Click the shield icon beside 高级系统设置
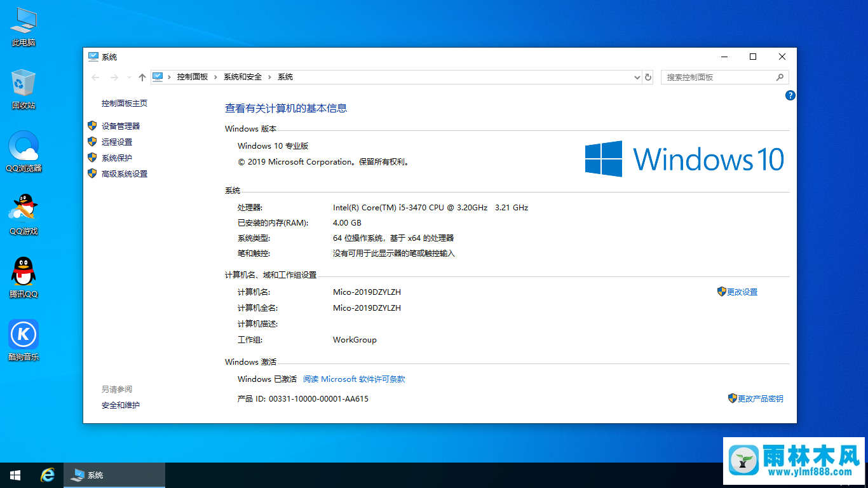The height and width of the screenshot is (488, 868). coord(92,173)
